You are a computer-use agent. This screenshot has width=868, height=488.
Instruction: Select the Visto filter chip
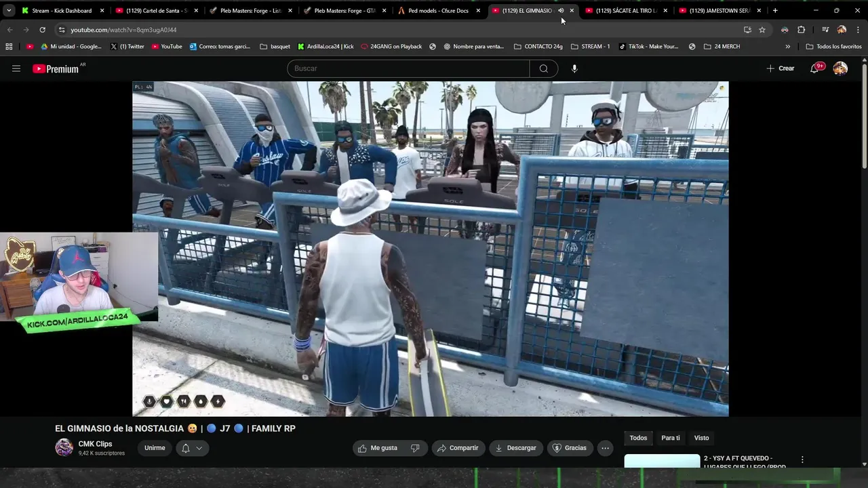701,438
